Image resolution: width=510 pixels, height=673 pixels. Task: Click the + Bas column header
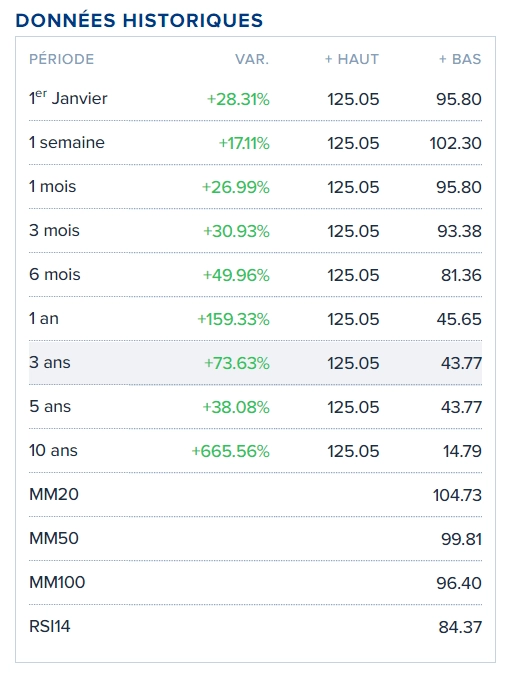coord(460,59)
